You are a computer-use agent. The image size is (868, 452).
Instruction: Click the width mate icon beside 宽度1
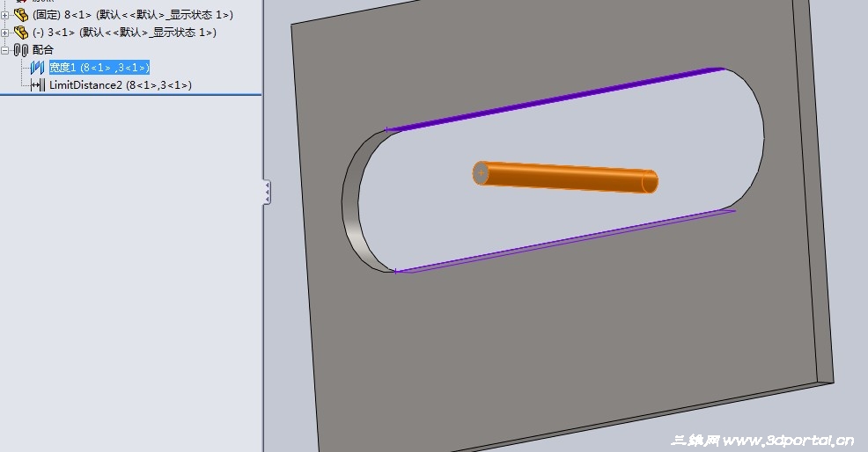pyautogui.click(x=38, y=68)
